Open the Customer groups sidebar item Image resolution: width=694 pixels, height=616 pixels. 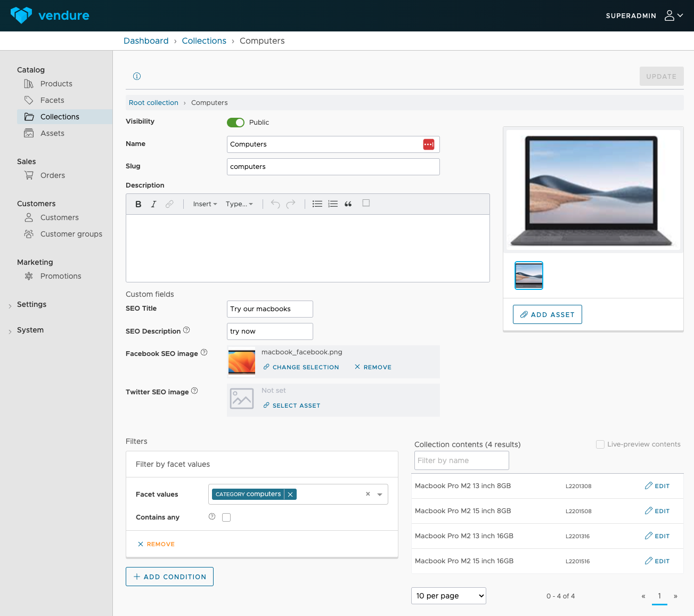[71, 234]
